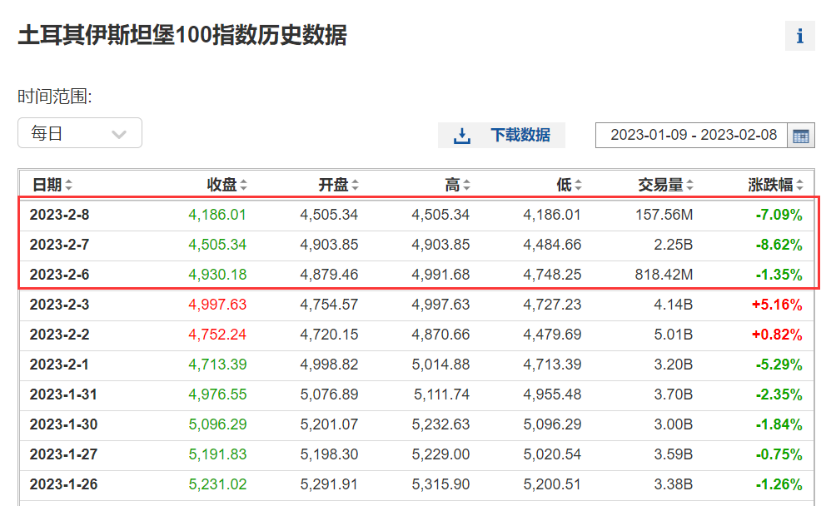Screen dimensions: 831x506
Task: Click closing price 4,997.63 in red
Action: 217,305
